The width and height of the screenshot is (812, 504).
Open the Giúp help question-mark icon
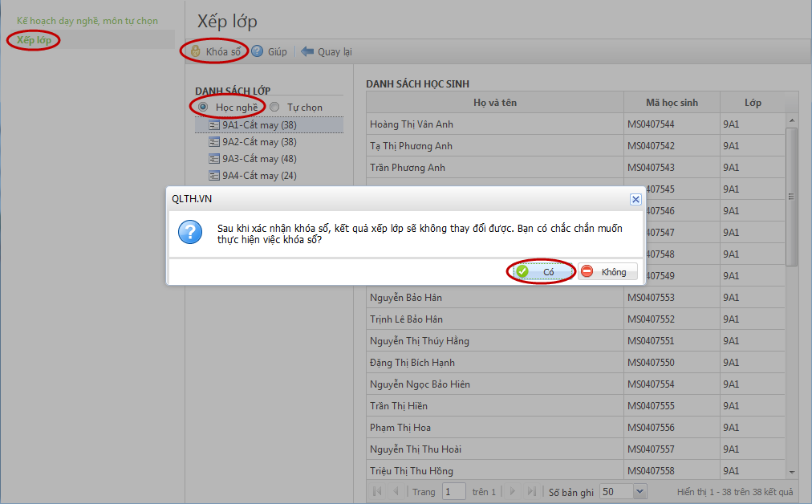tap(258, 51)
